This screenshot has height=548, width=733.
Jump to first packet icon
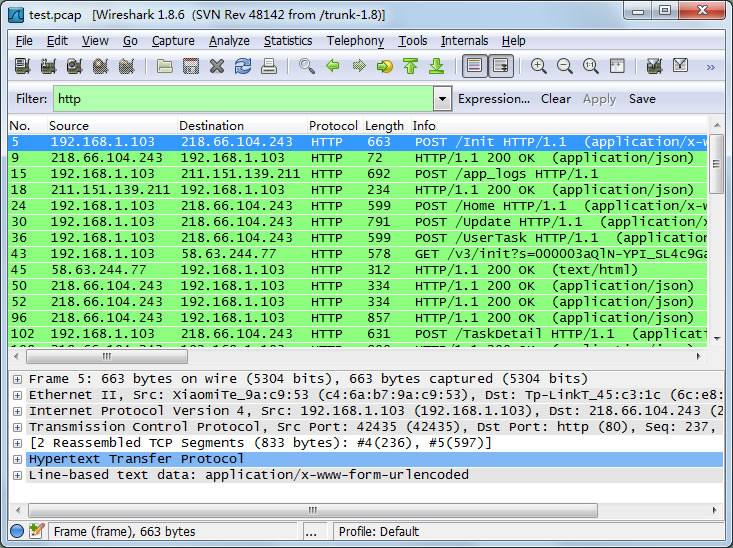(x=410, y=66)
